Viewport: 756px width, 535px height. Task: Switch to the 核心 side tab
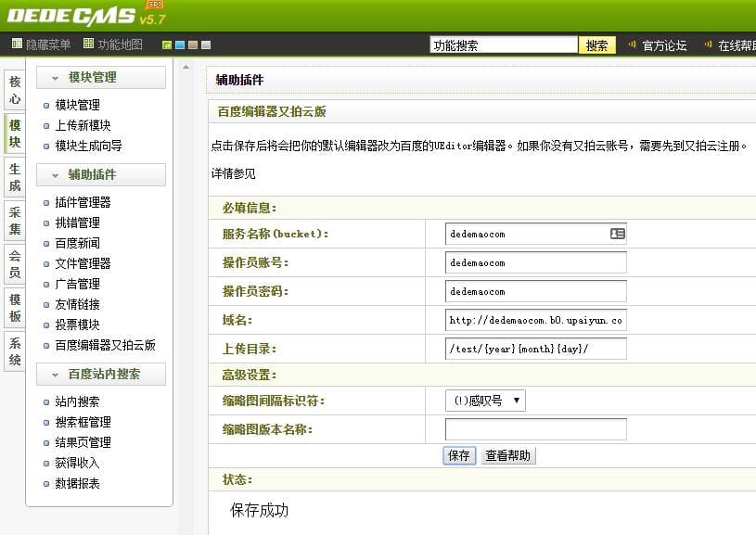(15, 90)
